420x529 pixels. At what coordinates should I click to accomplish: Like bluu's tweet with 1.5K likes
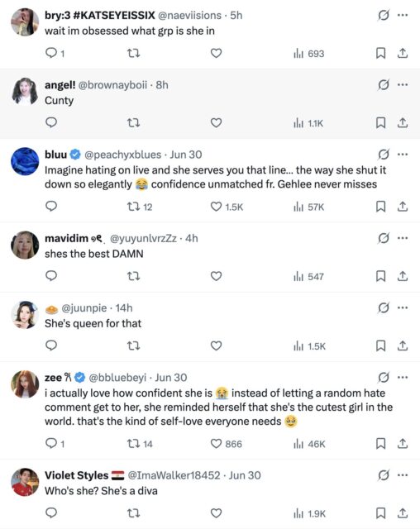coord(227,207)
